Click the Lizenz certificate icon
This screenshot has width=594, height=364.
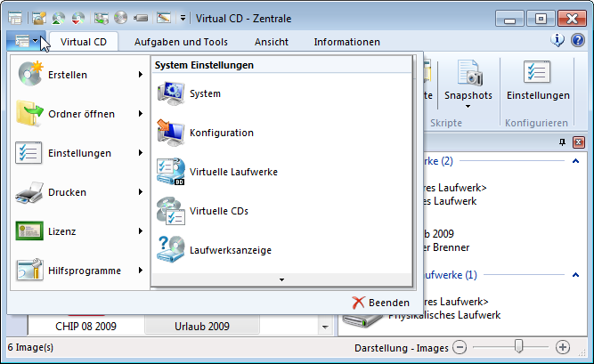tap(29, 231)
